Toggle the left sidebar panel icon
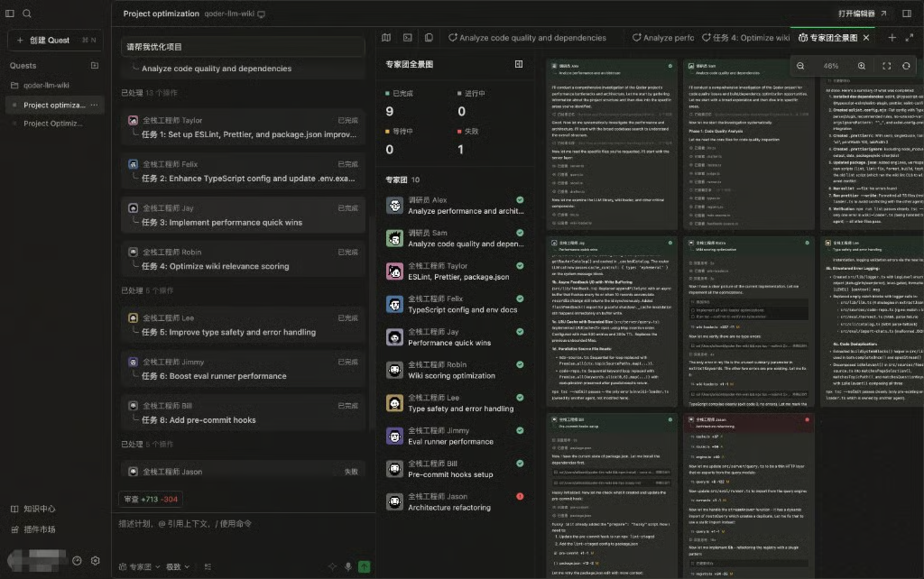 click(x=10, y=14)
